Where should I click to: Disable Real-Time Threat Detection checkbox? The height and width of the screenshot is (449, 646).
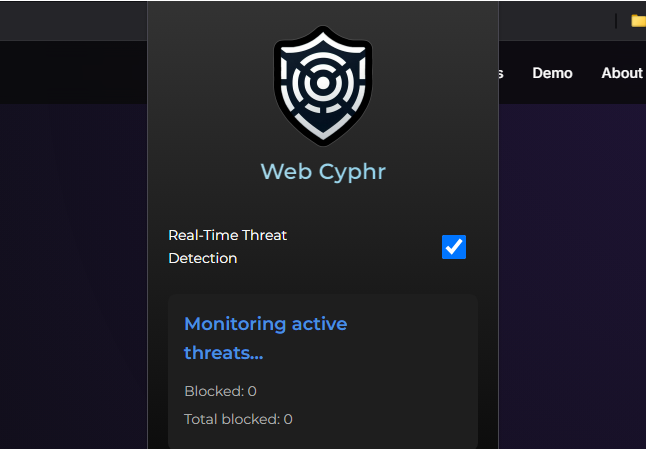(x=454, y=246)
